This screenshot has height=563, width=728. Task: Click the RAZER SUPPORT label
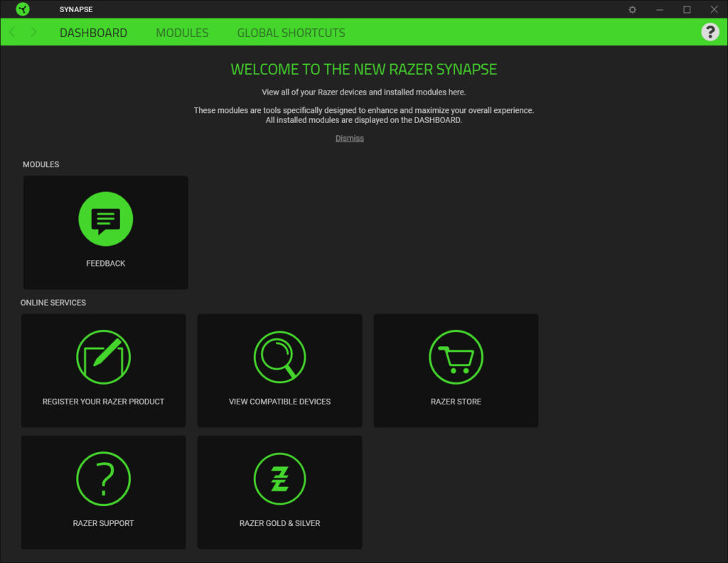[x=103, y=523]
